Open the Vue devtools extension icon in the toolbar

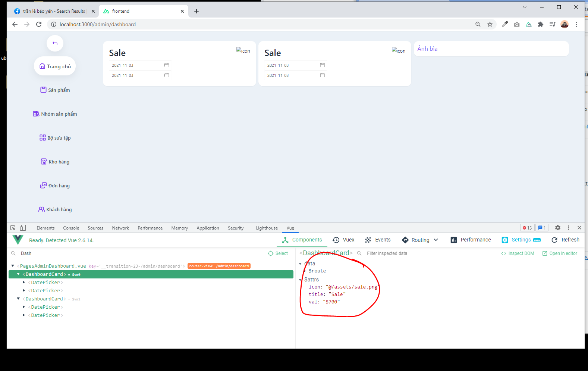(529, 24)
